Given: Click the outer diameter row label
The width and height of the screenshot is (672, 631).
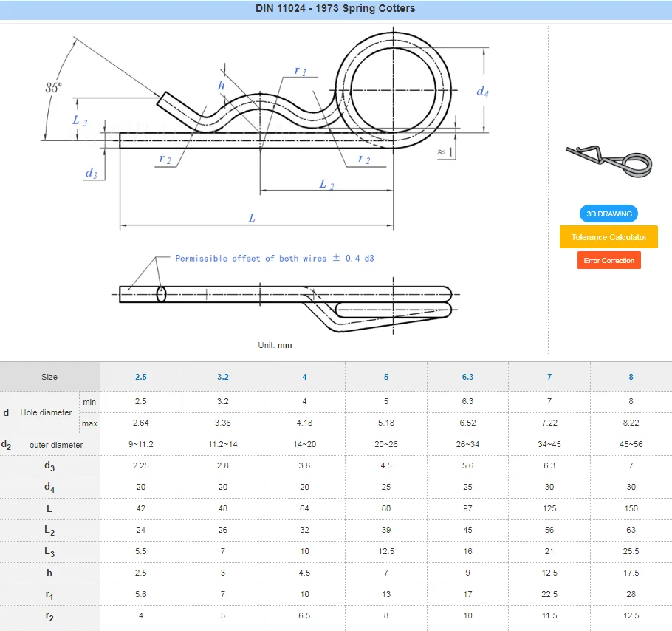Looking at the screenshot, I should click(56, 445).
